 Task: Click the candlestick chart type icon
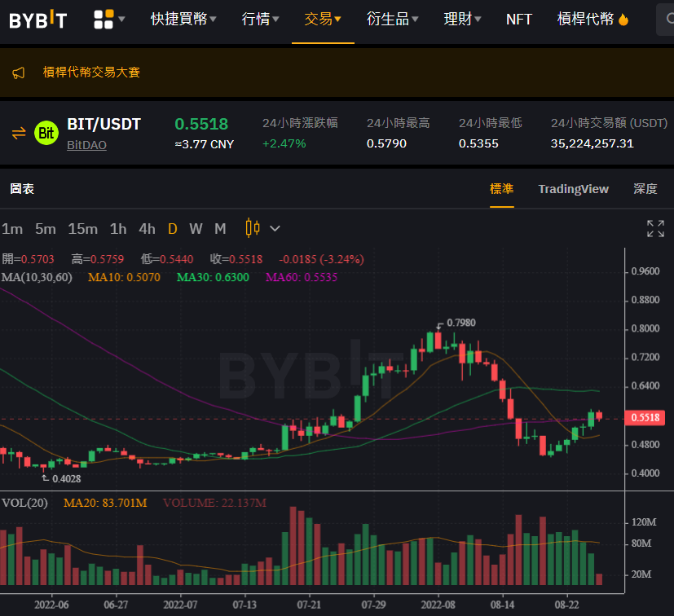[x=253, y=228]
